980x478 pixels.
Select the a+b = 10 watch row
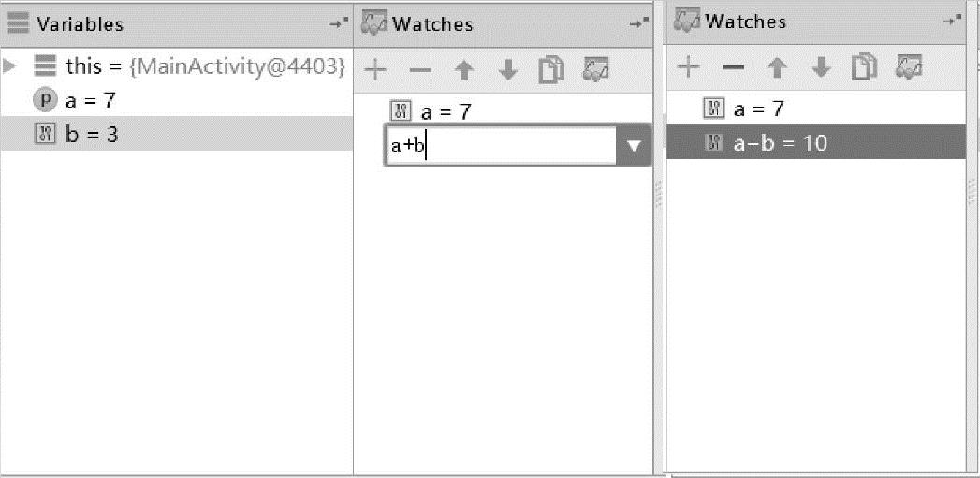(x=816, y=142)
